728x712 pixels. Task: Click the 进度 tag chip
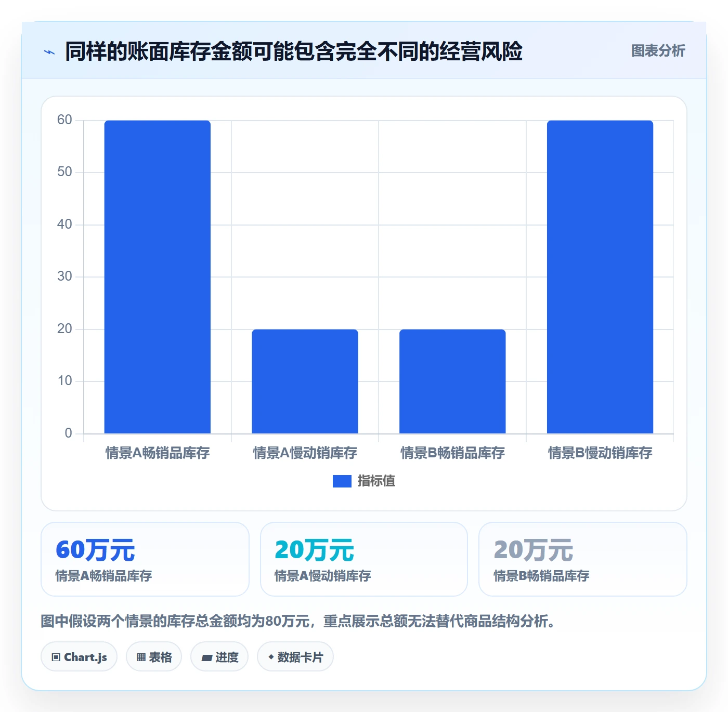tap(219, 657)
